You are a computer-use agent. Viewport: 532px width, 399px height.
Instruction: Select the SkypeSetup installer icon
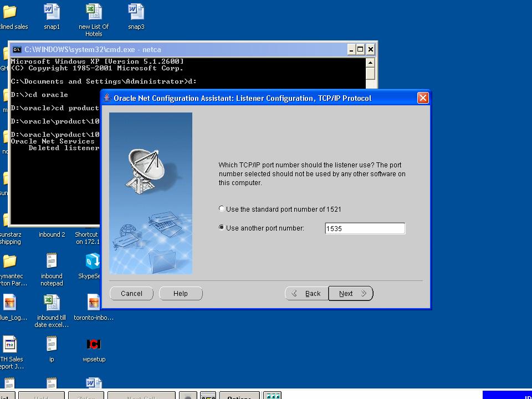tap(93, 260)
